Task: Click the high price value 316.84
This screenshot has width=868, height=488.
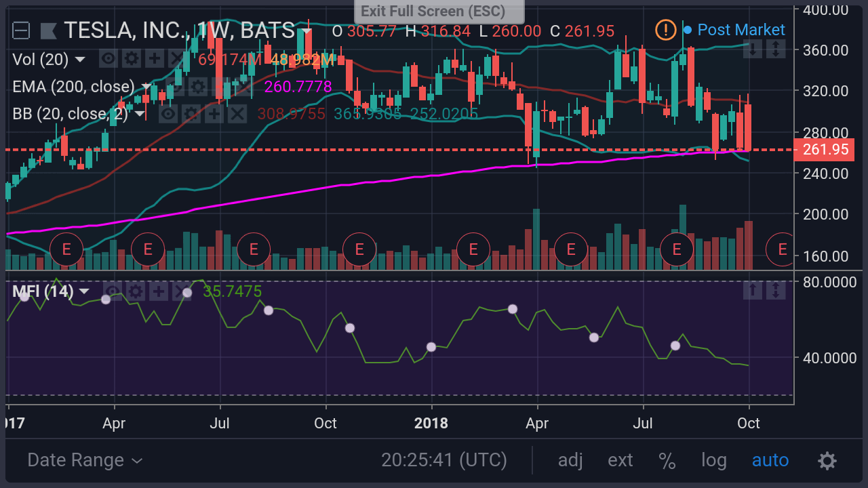Action: coord(446,31)
